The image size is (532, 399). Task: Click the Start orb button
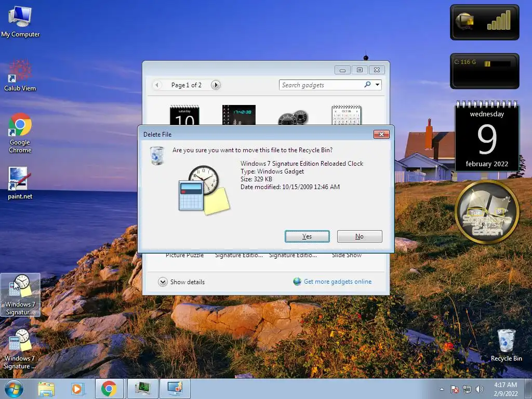pos(14,389)
